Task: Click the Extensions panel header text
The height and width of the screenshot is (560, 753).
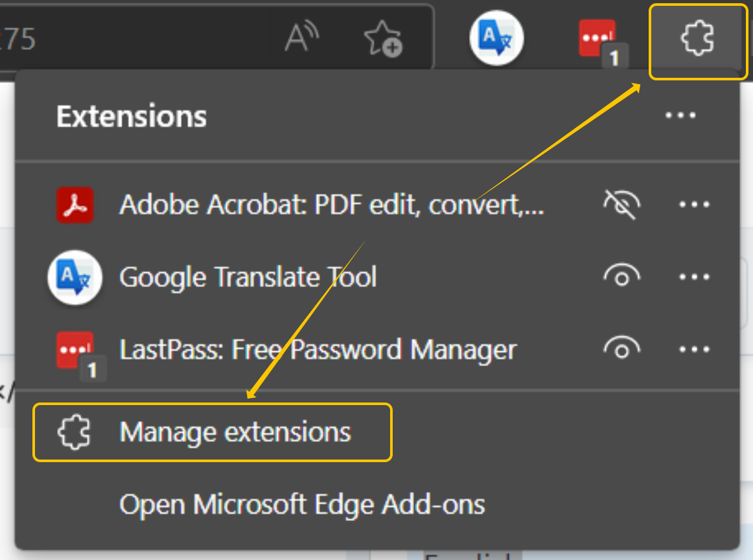Action: tap(131, 115)
